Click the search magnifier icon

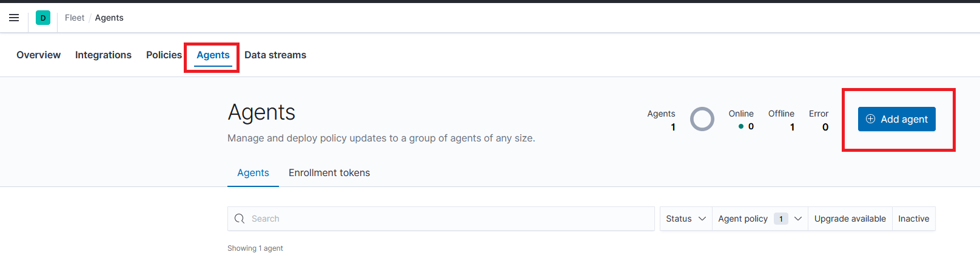[240, 219]
